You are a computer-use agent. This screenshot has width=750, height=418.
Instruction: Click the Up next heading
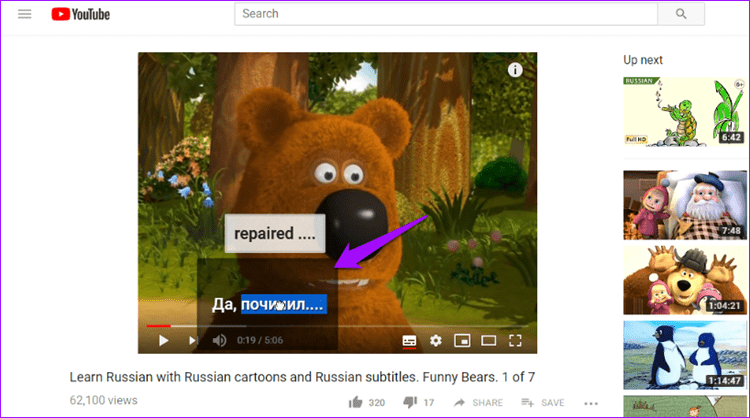click(643, 60)
